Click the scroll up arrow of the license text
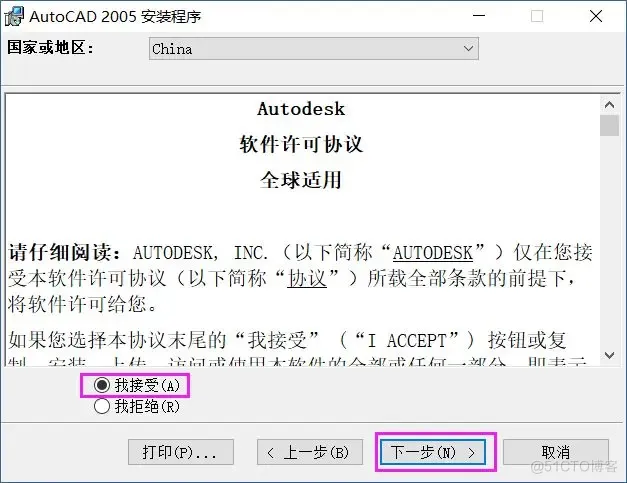This screenshot has height=483, width=627. point(609,105)
